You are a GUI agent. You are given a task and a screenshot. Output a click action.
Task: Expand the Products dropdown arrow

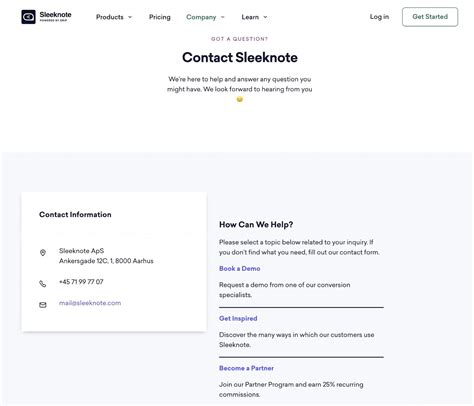click(x=130, y=17)
